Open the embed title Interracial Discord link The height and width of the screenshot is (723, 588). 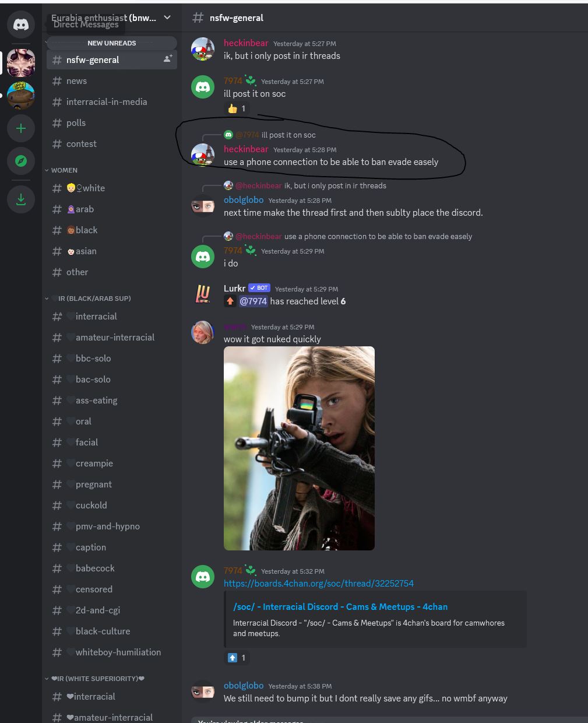click(x=340, y=606)
